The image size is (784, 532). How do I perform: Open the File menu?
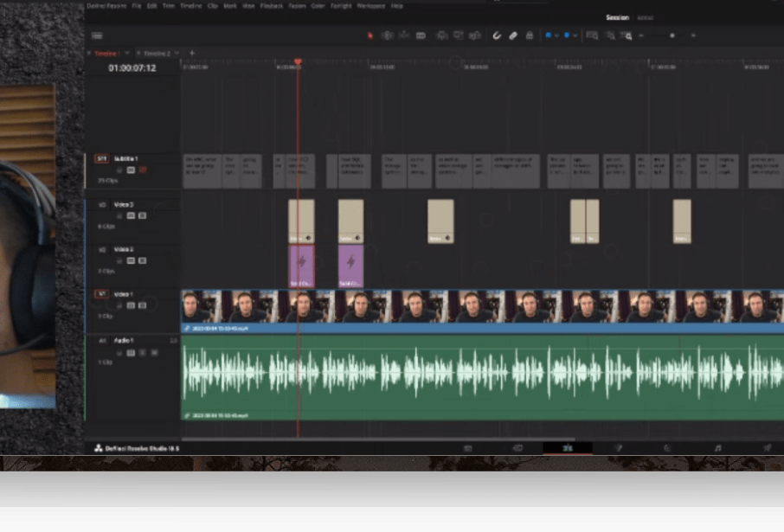click(x=137, y=6)
